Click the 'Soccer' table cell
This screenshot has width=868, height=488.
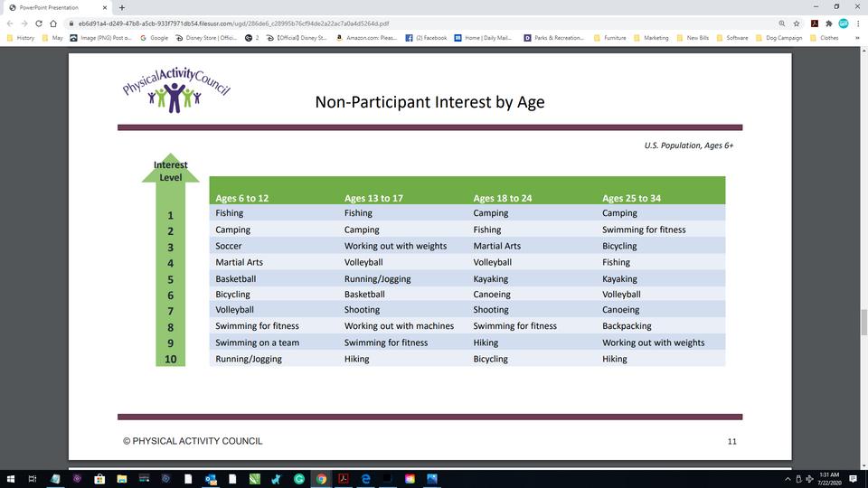click(229, 246)
